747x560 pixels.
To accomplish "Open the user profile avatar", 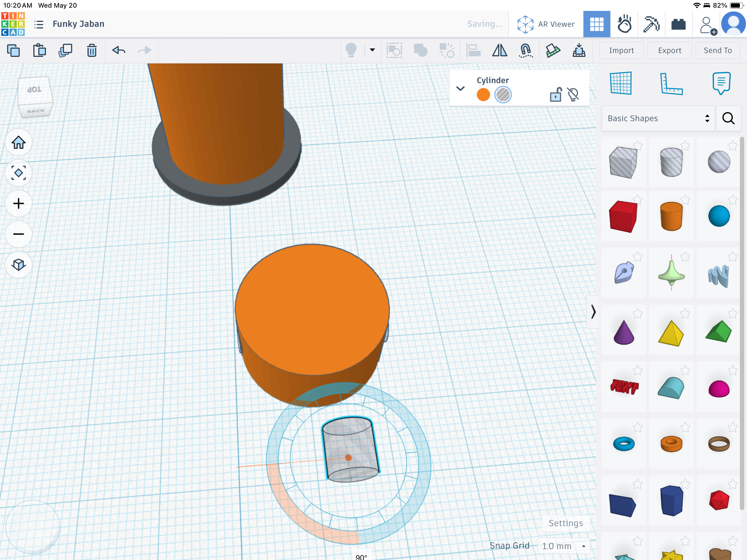I will 734,24.
